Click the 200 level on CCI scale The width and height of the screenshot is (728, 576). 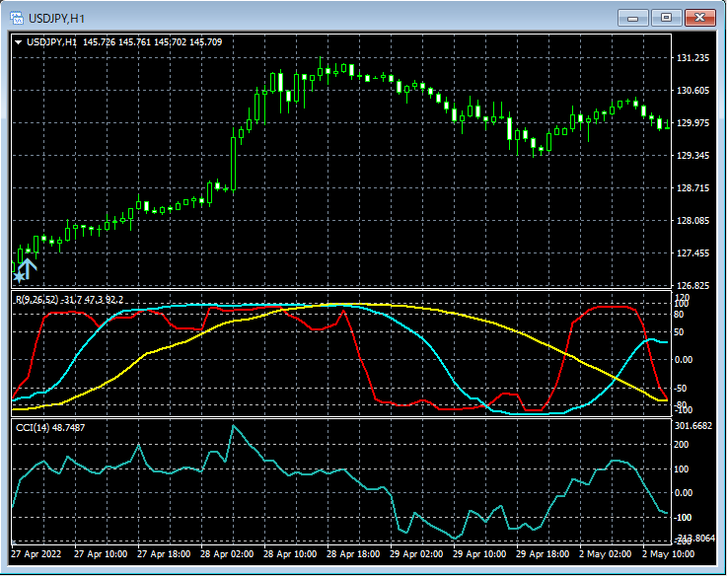(681, 445)
